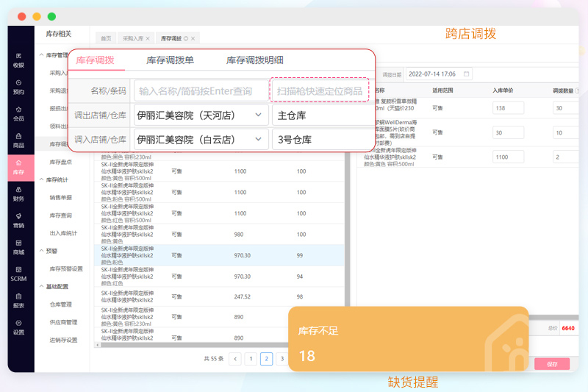588x392 pixels.
Task: Open the 设置 settings sidebar icon
Action: (x=19, y=327)
